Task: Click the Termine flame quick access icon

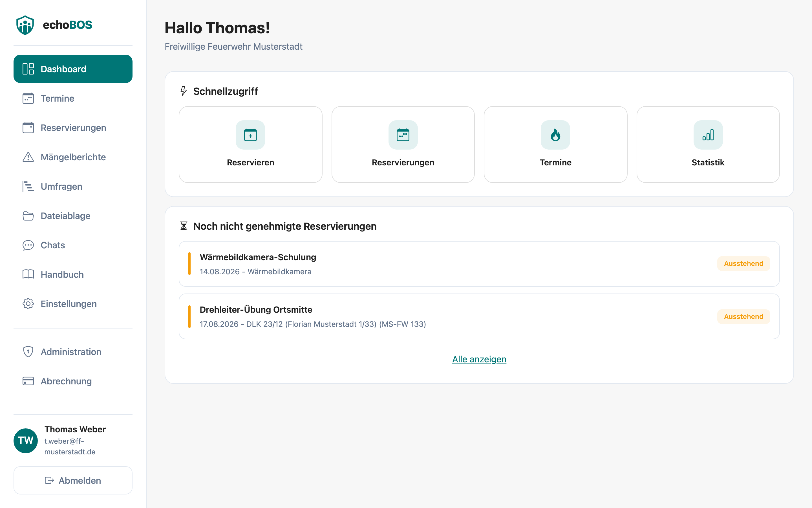Action: (555, 135)
